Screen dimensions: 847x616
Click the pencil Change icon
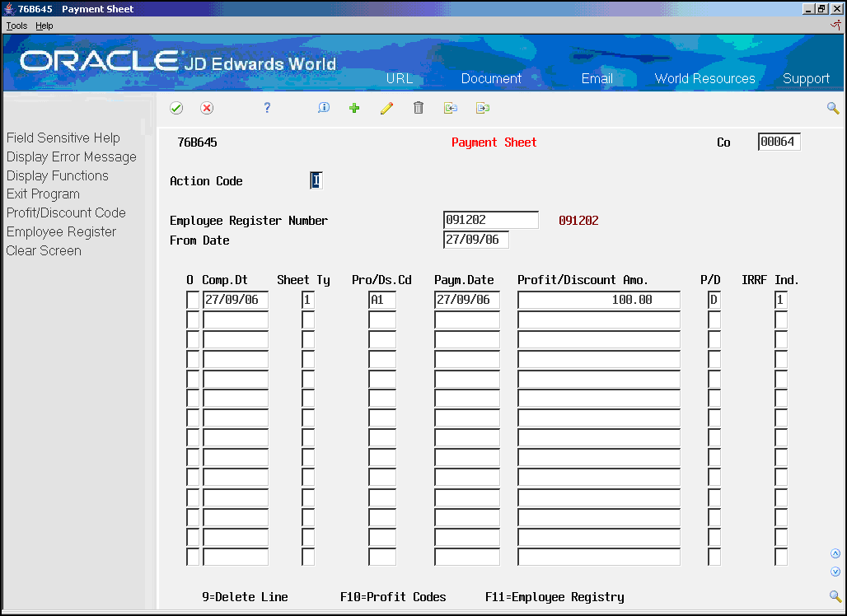coord(386,108)
